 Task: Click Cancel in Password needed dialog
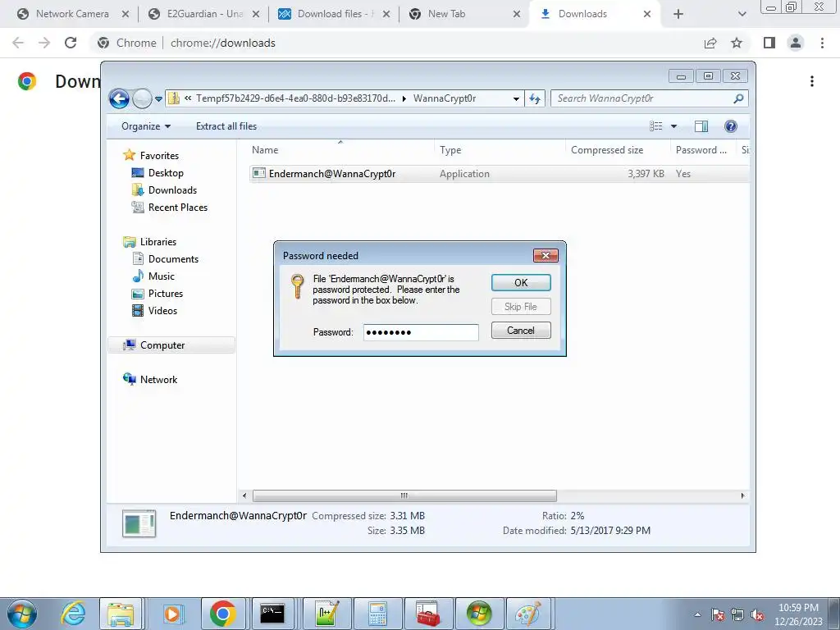click(x=521, y=331)
